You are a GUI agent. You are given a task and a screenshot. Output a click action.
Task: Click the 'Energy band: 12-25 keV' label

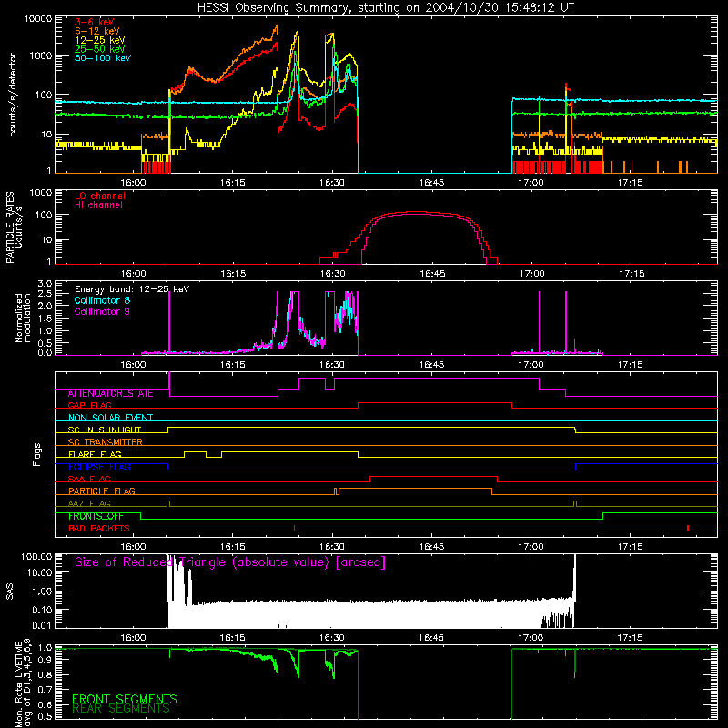132,289
